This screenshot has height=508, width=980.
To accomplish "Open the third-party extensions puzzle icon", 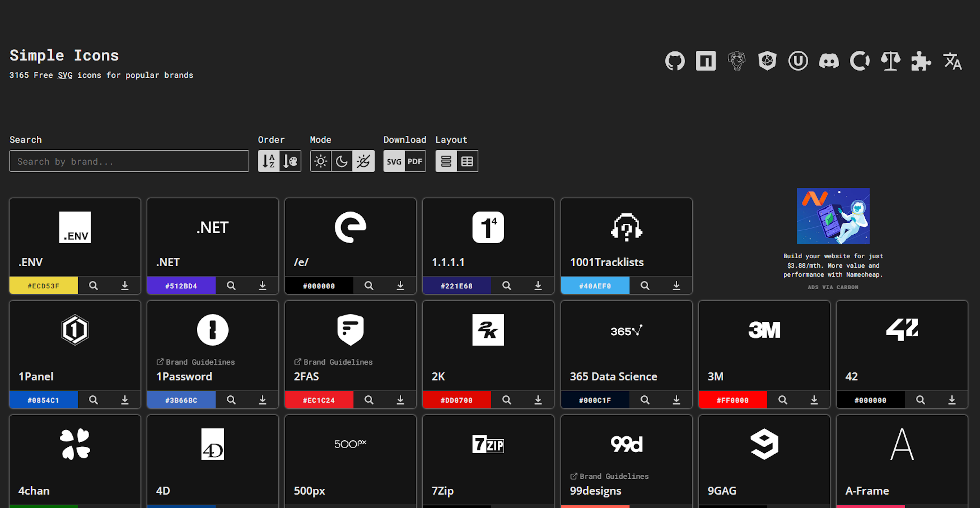I will pos(921,61).
